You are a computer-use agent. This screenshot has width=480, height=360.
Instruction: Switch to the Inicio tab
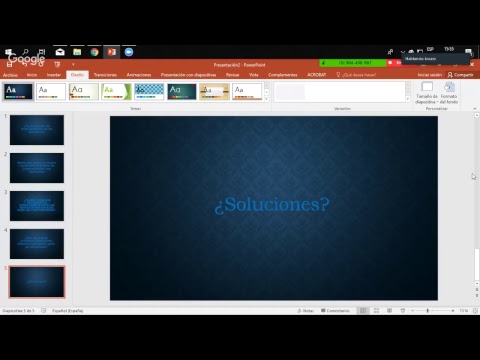[x=32, y=75]
